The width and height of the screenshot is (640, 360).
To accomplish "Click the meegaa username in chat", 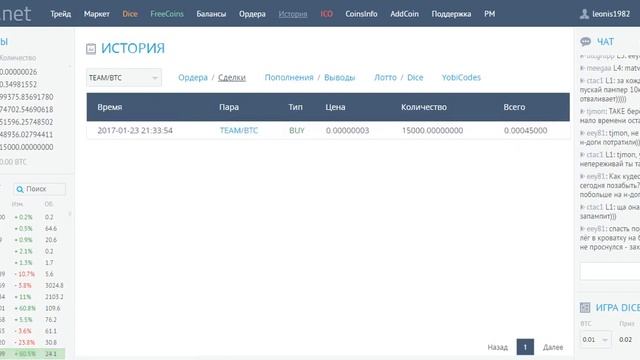I will tap(599, 68).
